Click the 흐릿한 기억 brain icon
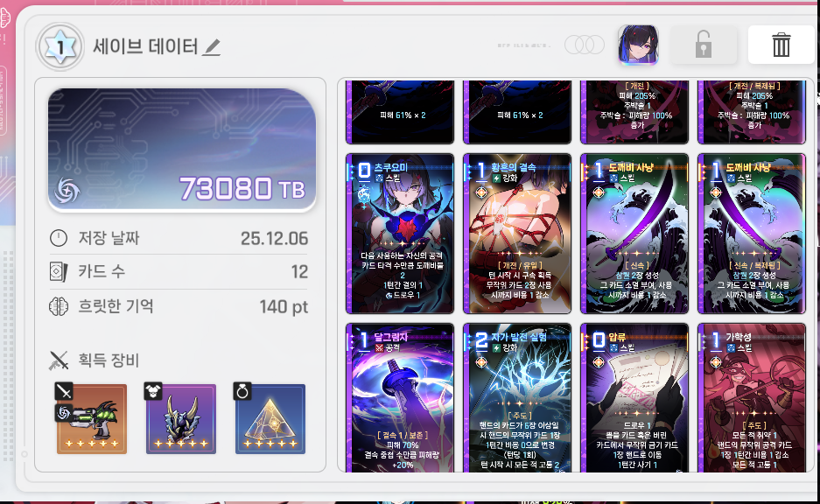 [x=59, y=306]
